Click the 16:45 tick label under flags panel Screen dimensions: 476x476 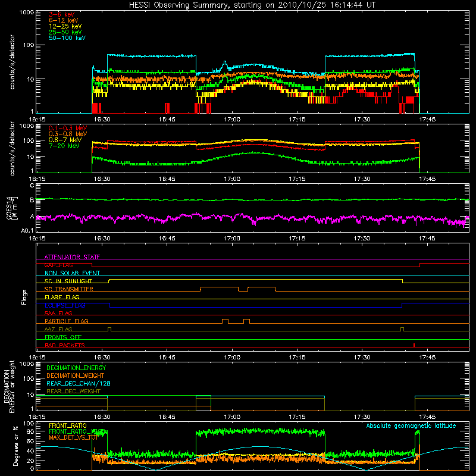coord(167,358)
